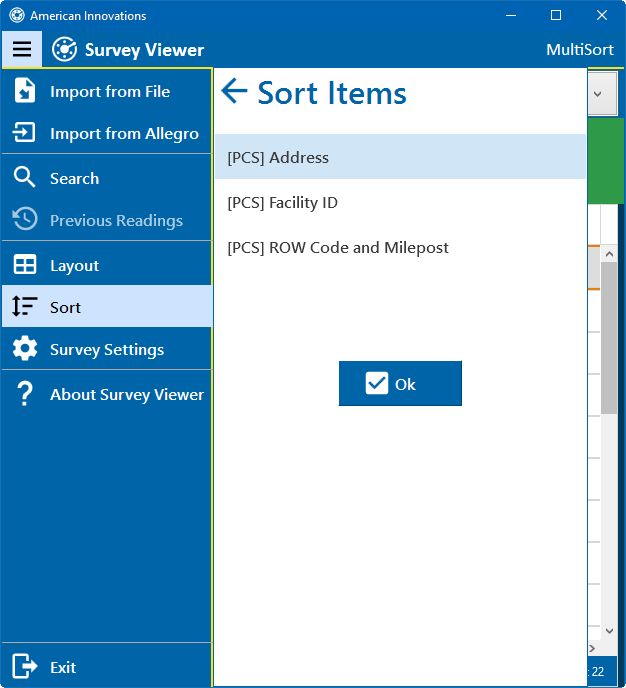Select [PCS] Facility ID sort item
626x688 pixels.
(400, 202)
